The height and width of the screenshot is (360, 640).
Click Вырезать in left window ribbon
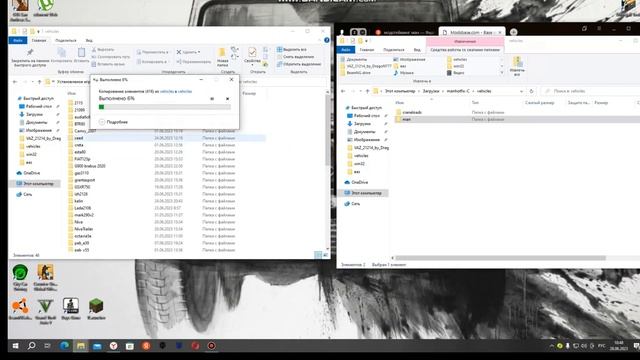(103, 49)
